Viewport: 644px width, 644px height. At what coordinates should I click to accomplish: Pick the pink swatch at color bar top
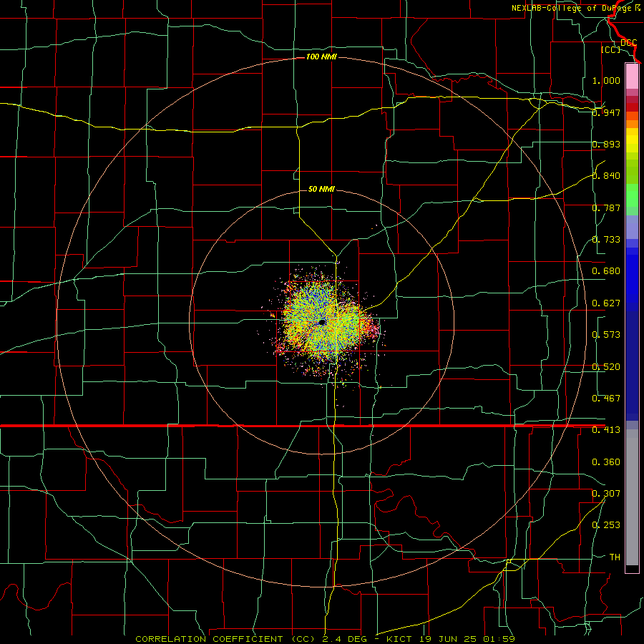pos(632,76)
